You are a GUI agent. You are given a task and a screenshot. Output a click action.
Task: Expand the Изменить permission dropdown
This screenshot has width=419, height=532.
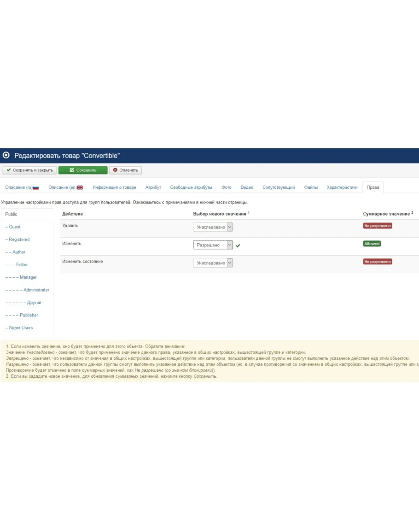[213, 245]
